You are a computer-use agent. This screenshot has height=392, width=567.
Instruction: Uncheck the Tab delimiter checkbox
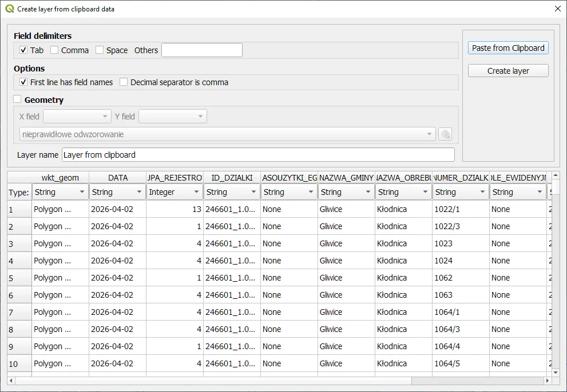(x=23, y=50)
